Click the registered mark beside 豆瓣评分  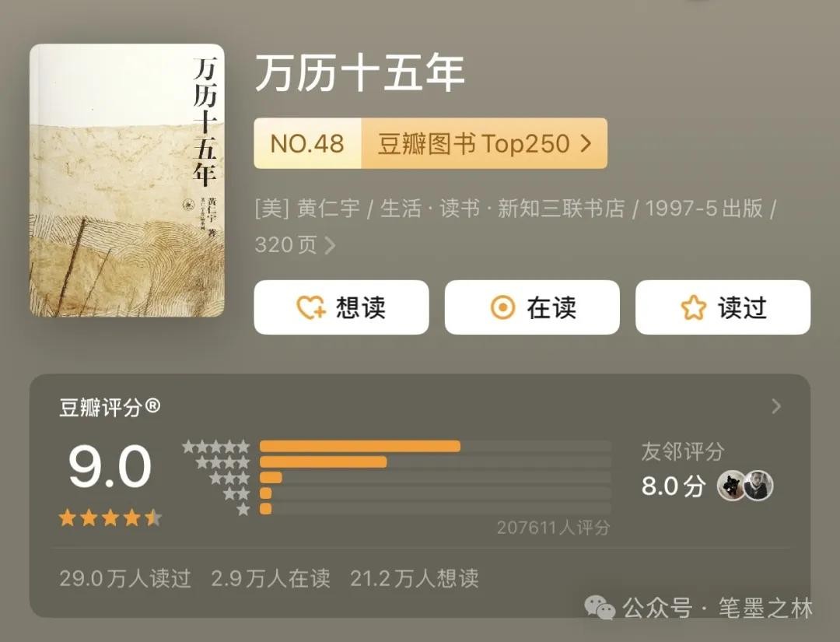pos(152,406)
